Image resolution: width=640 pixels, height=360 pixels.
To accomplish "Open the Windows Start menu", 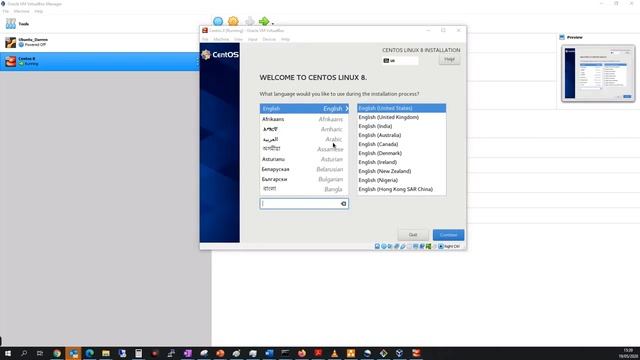I will [x=8, y=353].
